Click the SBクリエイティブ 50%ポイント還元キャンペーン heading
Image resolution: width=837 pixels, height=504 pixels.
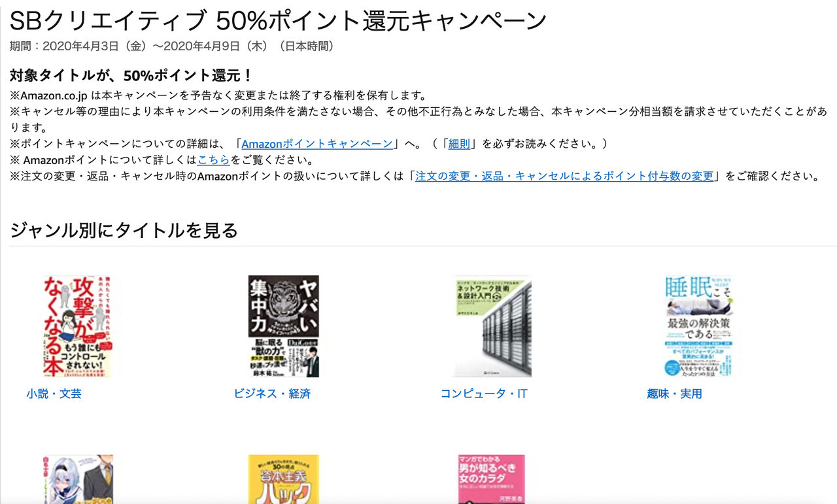point(278,21)
